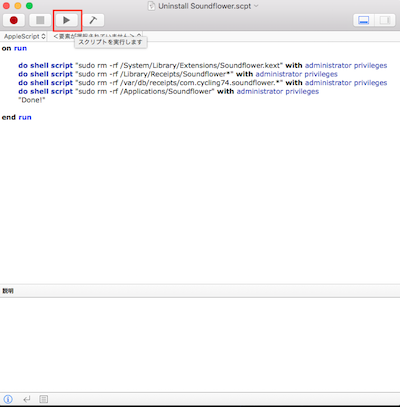Click the "on run" line in script
The height and width of the screenshot is (407, 400).
[14, 48]
